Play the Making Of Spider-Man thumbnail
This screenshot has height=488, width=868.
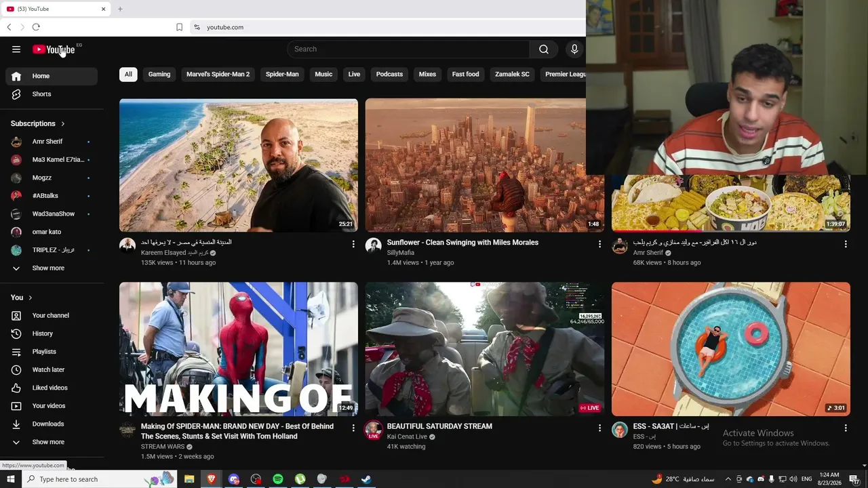pos(239,349)
